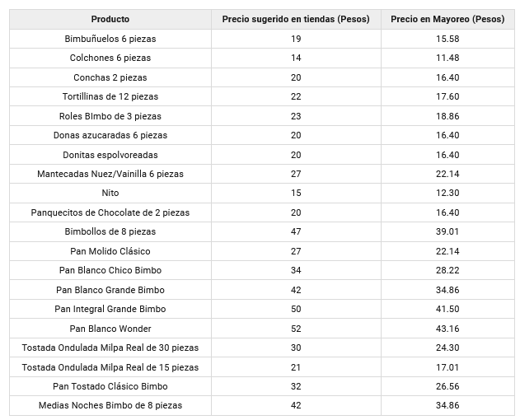Click the store price 50 cell

click(296, 309)
